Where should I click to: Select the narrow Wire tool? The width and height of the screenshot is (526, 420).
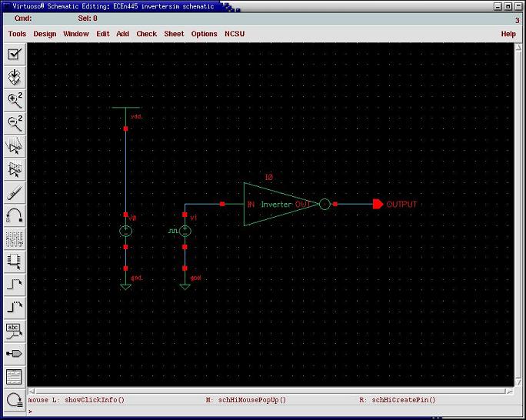click(15, 285)
